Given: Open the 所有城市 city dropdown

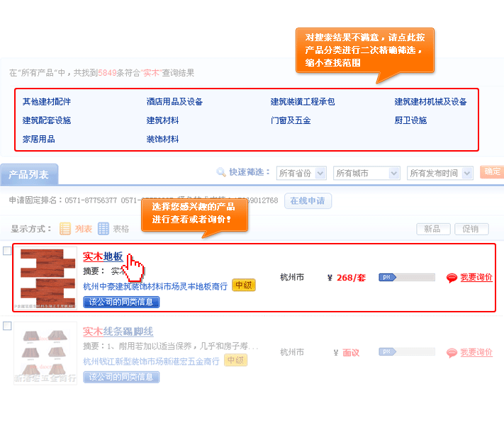Looking at the screenshot, I should click(x=366, y=173).
